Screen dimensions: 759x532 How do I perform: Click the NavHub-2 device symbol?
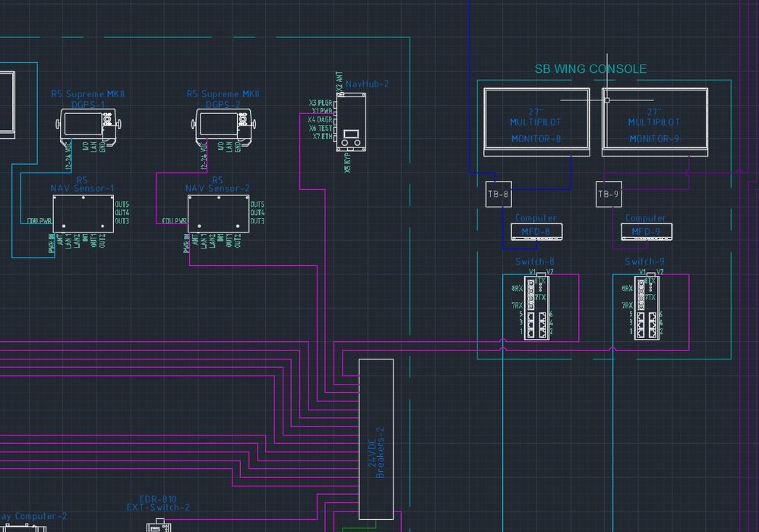pyautogui.click(x=352, y=122)
